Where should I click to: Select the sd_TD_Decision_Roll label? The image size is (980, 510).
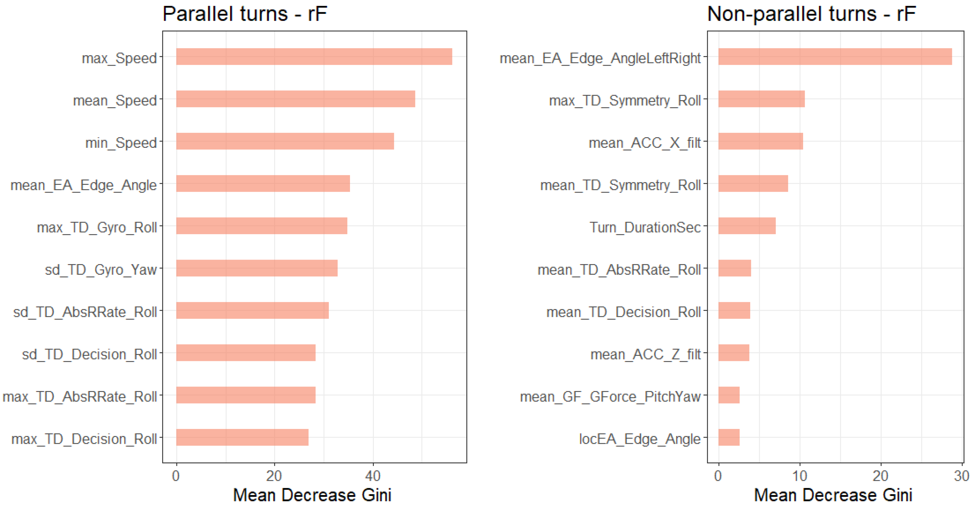[x=89, y=354]
